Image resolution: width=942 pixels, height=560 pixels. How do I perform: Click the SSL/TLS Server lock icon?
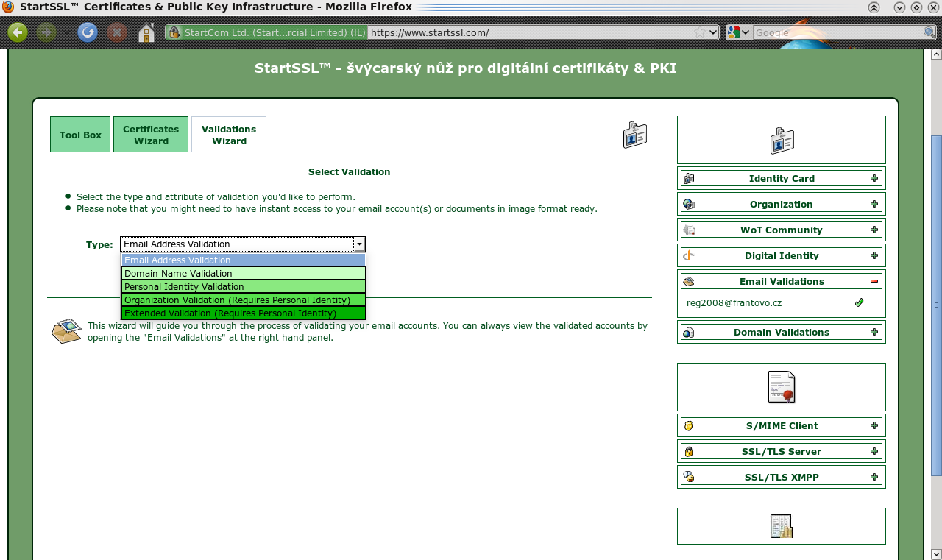tap(689, 451)
